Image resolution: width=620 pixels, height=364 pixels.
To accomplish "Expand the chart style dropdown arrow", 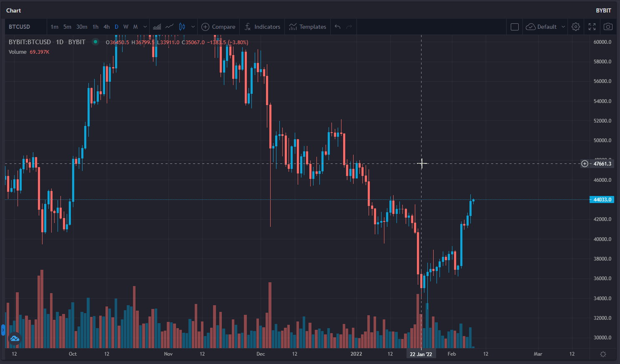I will pos(193,27).
